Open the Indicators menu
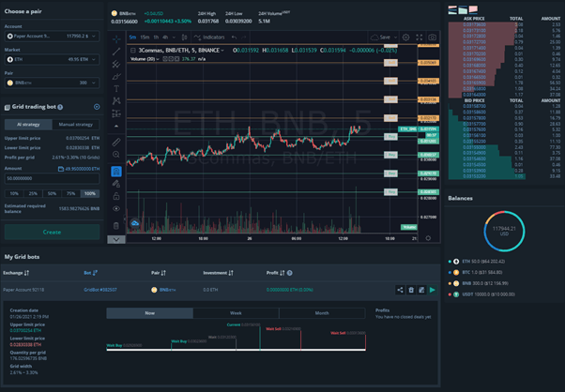 click(209, 38)
